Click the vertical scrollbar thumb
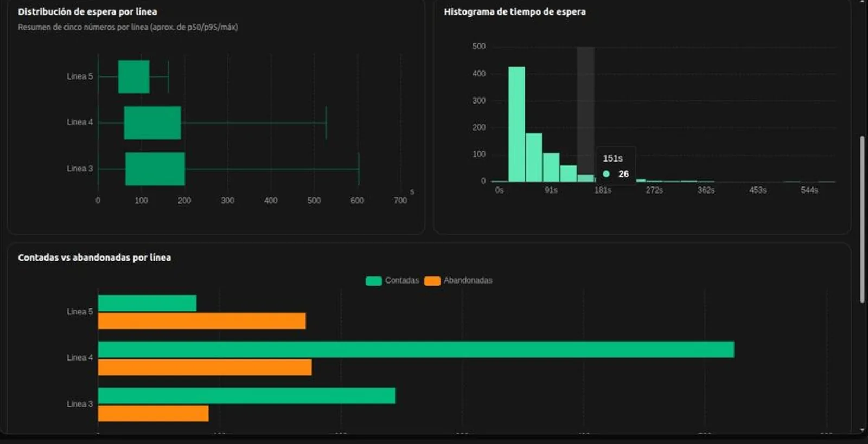The width and height of the screenshot is (868, 444). 862,220
